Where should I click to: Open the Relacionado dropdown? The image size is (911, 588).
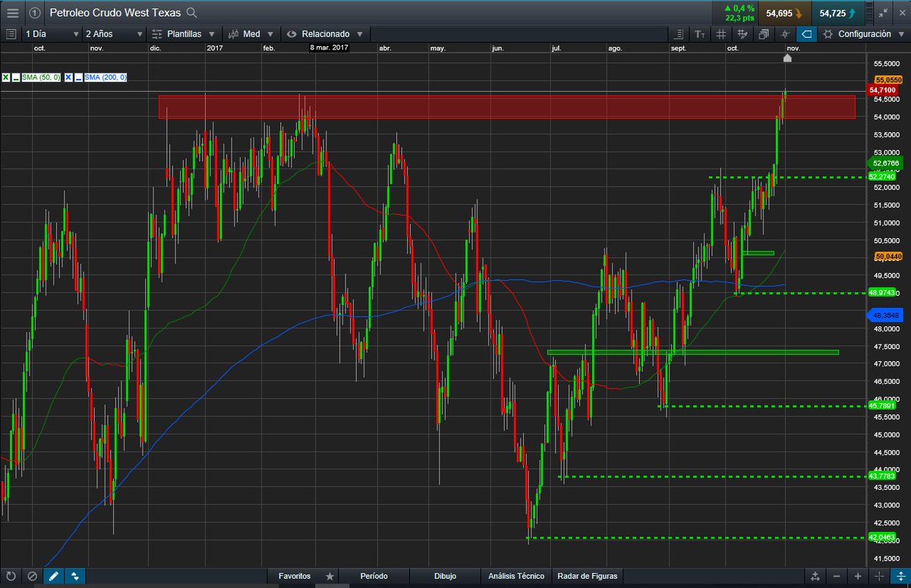coord(326,34)
